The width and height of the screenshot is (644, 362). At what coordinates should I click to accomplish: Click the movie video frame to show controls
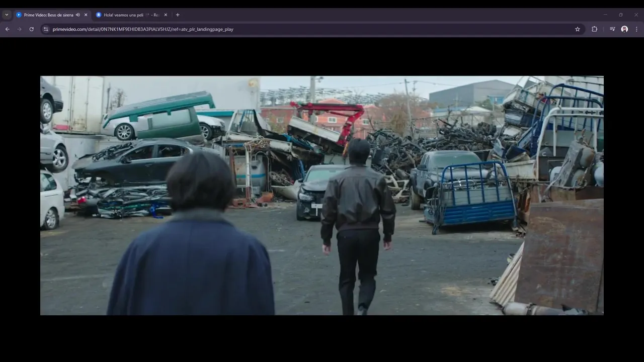[x=322, y=196]
